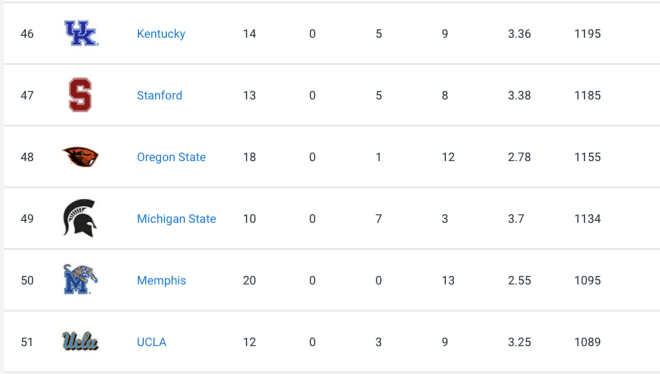Click Oregon State's points value 1155

(x=588, y=157)
